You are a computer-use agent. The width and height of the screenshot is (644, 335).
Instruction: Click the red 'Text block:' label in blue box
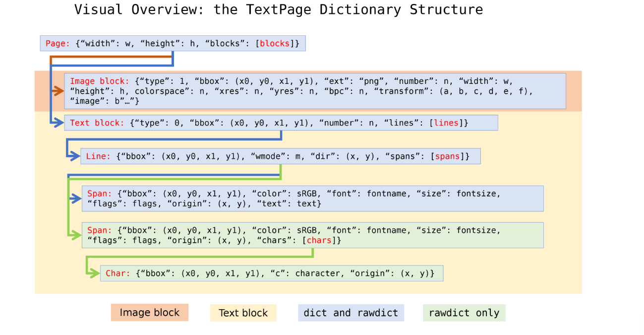click(x=97, y=123)
